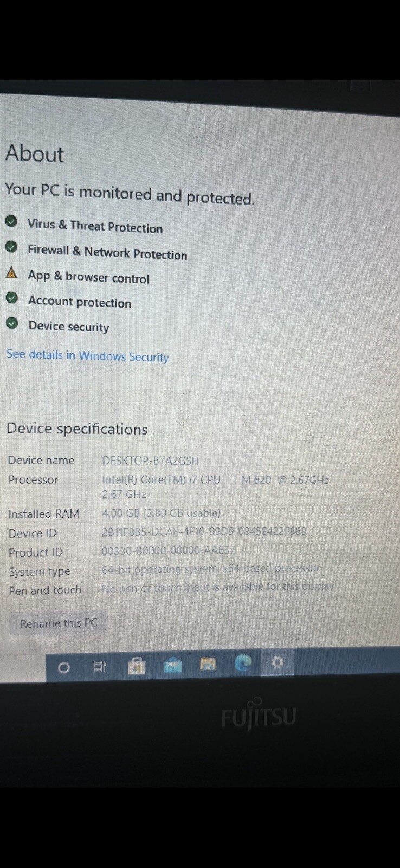Image resolution: width=400 pixels, height=868 pixels.
Task: Launch Microsoft Store from taskbar
Action: (x=137, y=665)
